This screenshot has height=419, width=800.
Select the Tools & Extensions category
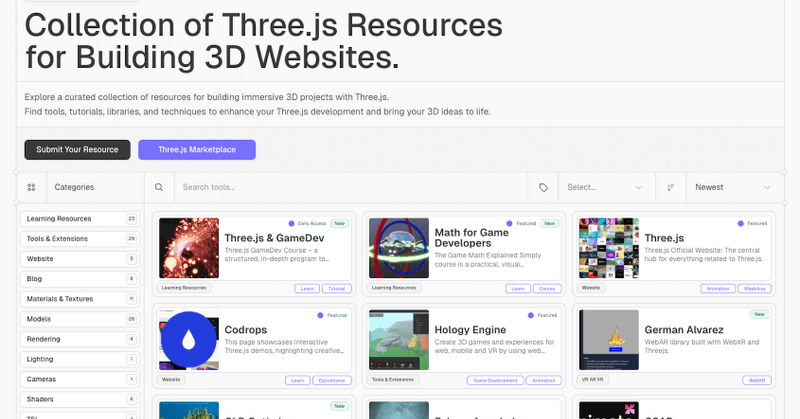point(80,239)
